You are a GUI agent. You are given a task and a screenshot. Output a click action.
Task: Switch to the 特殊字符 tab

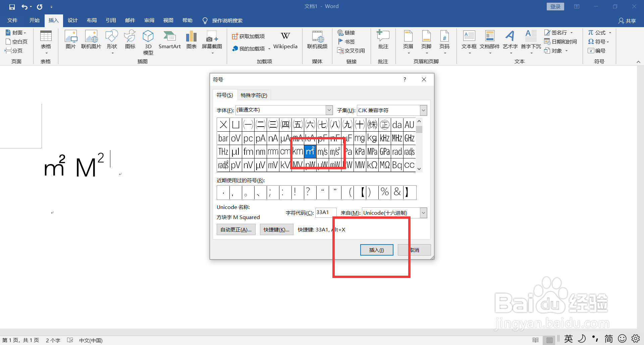[254, 95]
